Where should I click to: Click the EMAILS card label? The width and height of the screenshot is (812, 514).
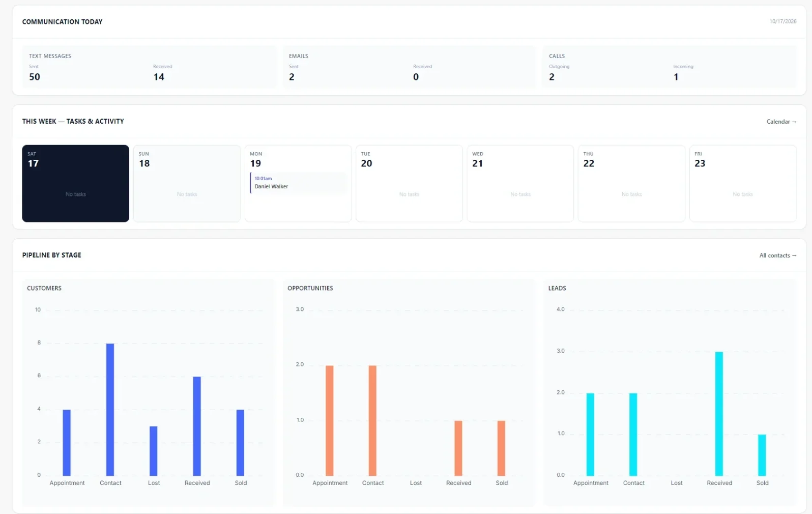coord(299,56)
